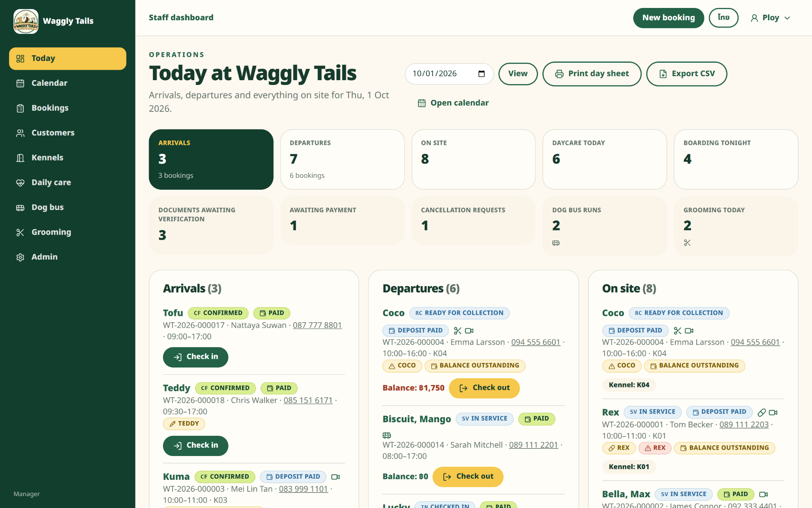Image resolution: width=812 pixels, height=508 pixels.
Task: Click camera icon next to Bella, Max
Action: tap(764, 494)
